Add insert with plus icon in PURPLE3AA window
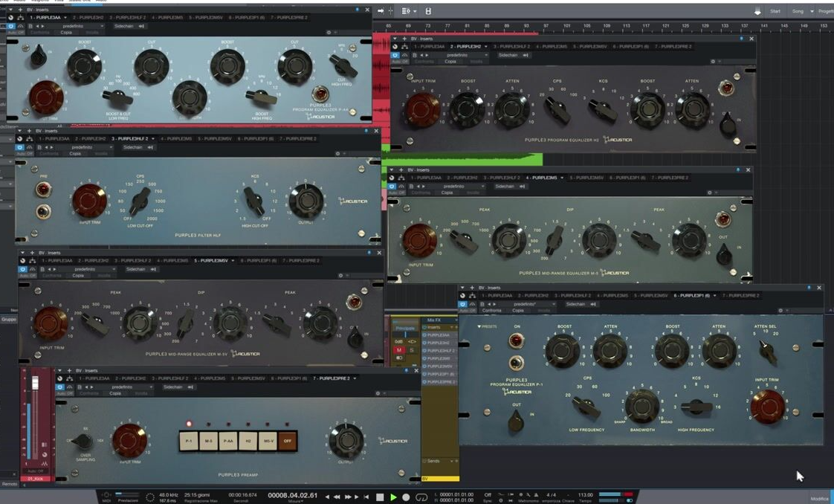Image resolution: width=834 pixels, height=504 pixels. [x=20, y=10]
